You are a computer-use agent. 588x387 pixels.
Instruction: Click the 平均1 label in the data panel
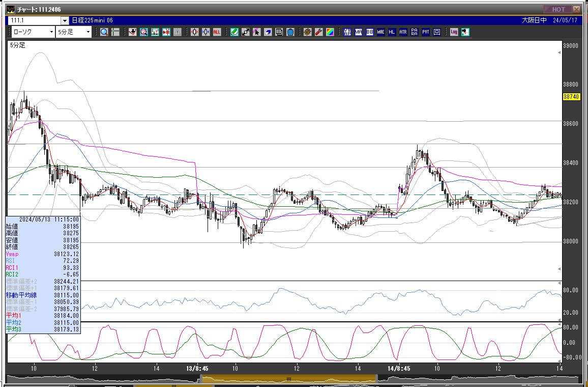click(14, 316)
